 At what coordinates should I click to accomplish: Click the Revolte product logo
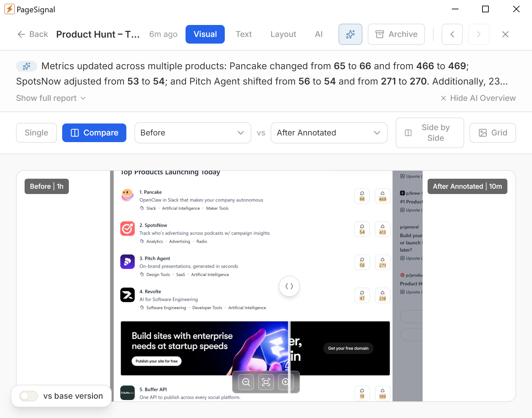pyautogui.click(x=127, y=295)
